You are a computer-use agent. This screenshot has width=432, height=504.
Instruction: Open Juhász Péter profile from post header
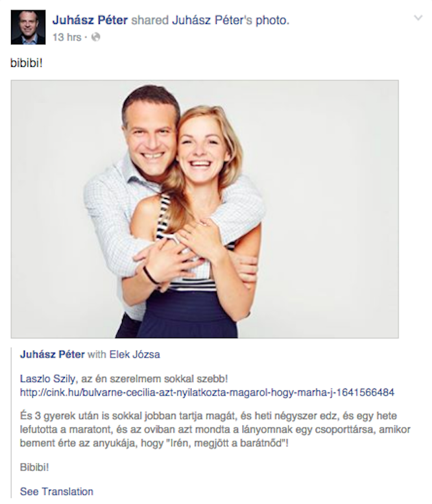pyautogui.click(x=90, y=20)
